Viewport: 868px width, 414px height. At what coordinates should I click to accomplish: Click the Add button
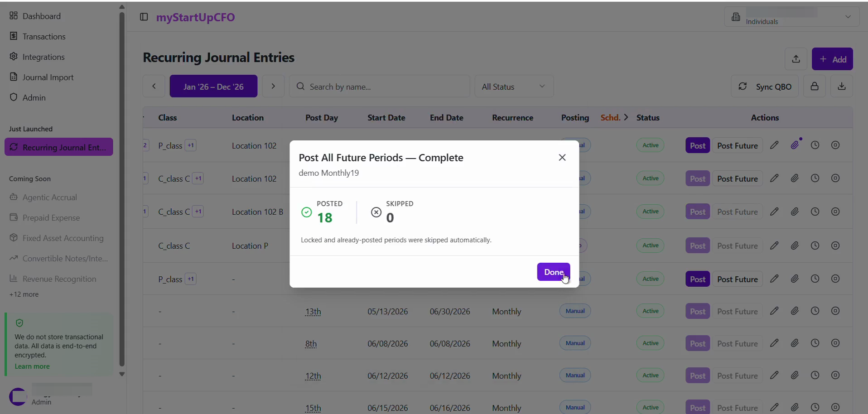pos(832,59)
